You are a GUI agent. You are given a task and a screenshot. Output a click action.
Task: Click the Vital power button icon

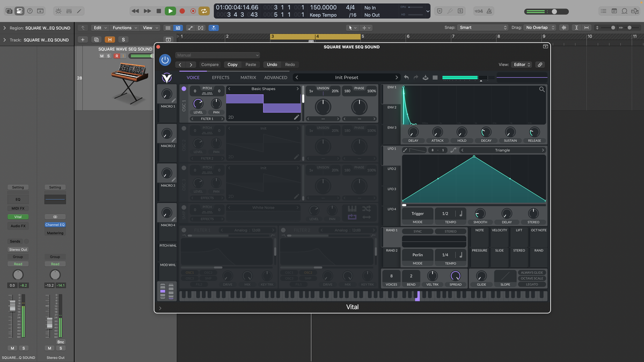(x=165, y=60)
